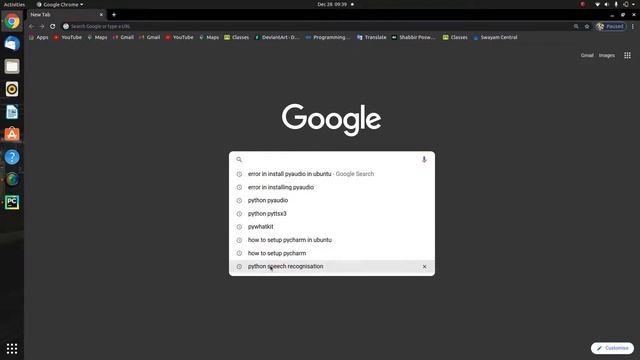Image resolution: width=640 pixels, height=360 pixels.
Task: Click the Customize button
Action: coord(612,348)
